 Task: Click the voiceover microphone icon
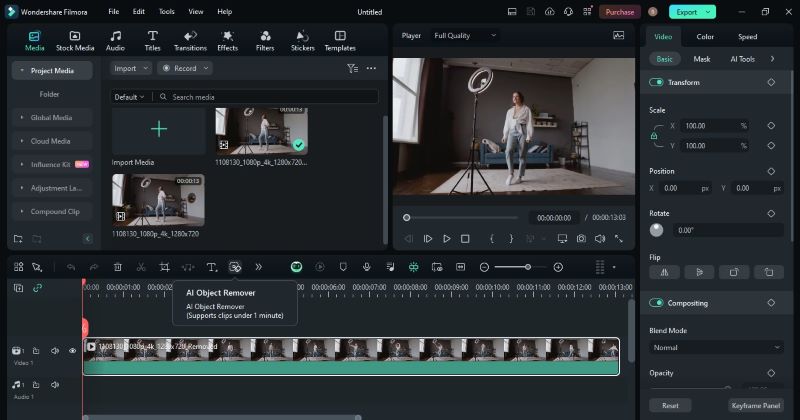point(366,267)
